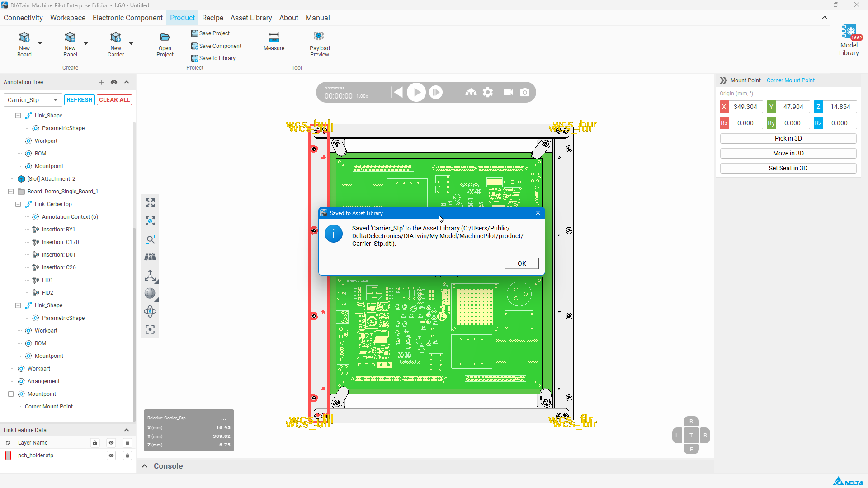Click the REFRESH button
868x488 pixels.
(x=80, y=100)
